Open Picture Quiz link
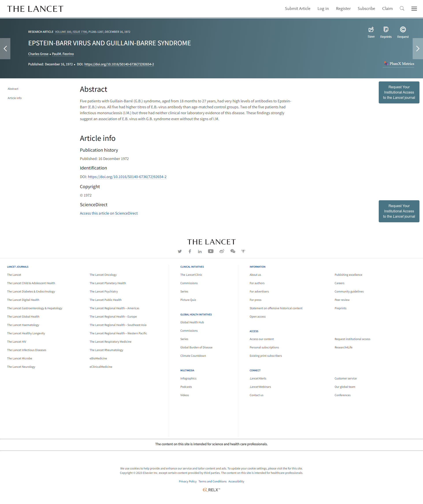Viewport: 423px width, 504px height. coord(188,300)
